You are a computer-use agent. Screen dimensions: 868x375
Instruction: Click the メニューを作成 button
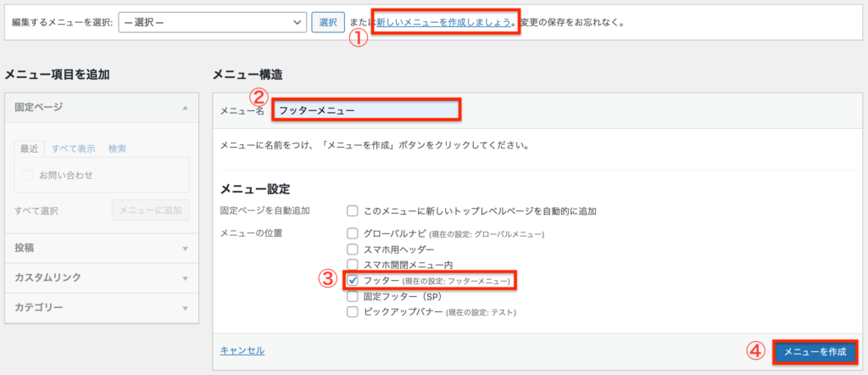click(x=815, y=352)
